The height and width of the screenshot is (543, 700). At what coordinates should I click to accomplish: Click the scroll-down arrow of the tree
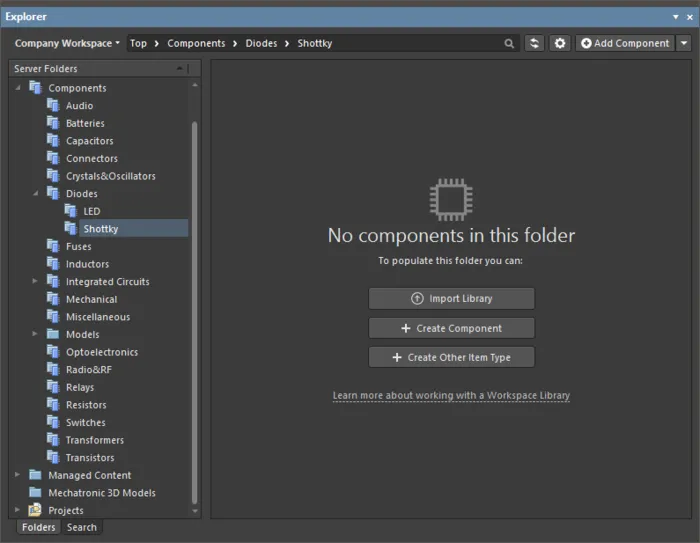(195, 511)
